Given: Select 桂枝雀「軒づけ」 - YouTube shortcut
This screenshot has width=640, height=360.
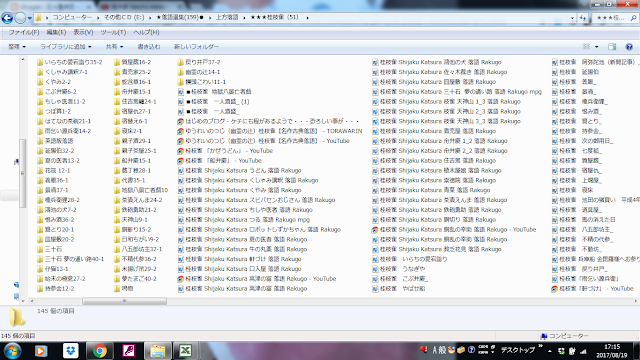Looking at the screenshot, I should pyautogui.click(x=592, y=289).
